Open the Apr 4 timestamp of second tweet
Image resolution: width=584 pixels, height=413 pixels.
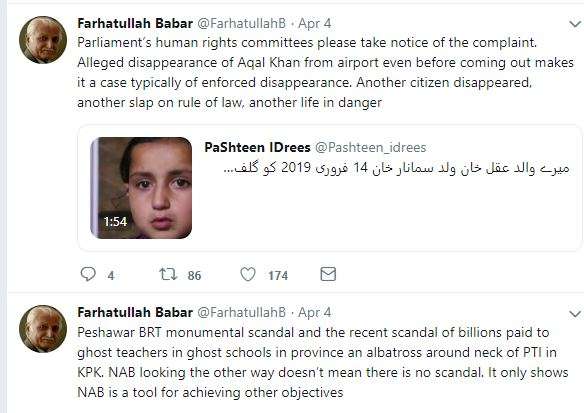coord(315,312)
